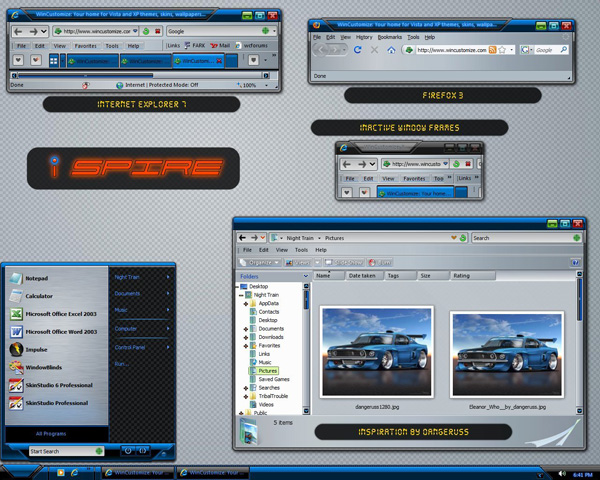Click the Firefox home icon
600x480 pixels.
click(391, 50)
